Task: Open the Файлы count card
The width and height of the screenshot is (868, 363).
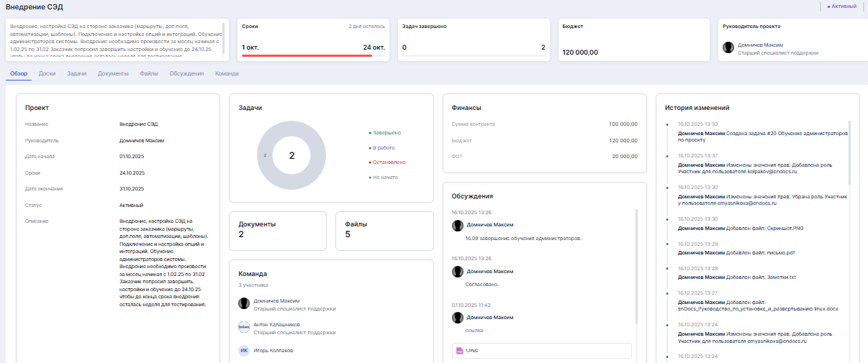Action: pos(384,229)
